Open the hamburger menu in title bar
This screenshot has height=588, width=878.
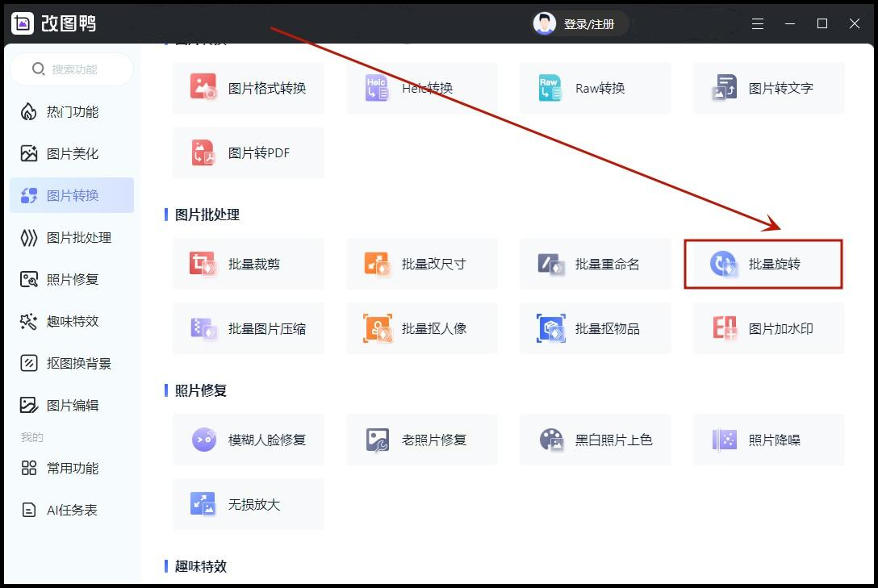[758, 23]
